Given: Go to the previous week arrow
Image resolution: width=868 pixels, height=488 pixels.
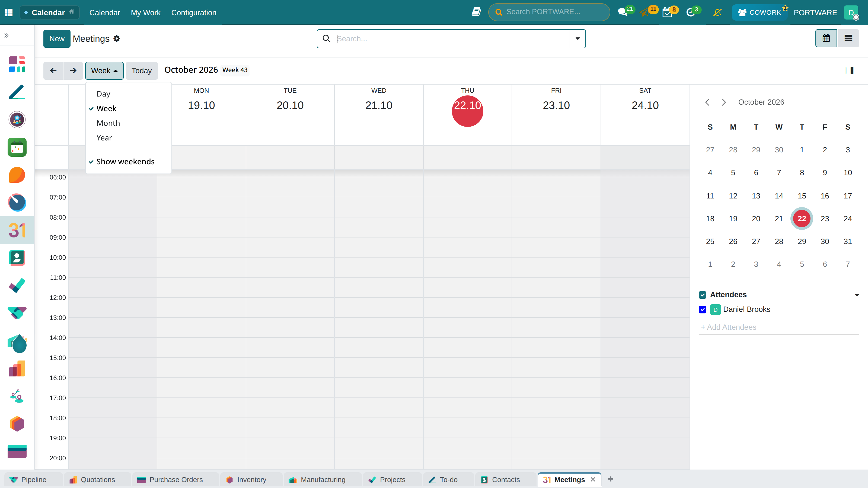Looking at the screenshot, I should click(53, 70).
